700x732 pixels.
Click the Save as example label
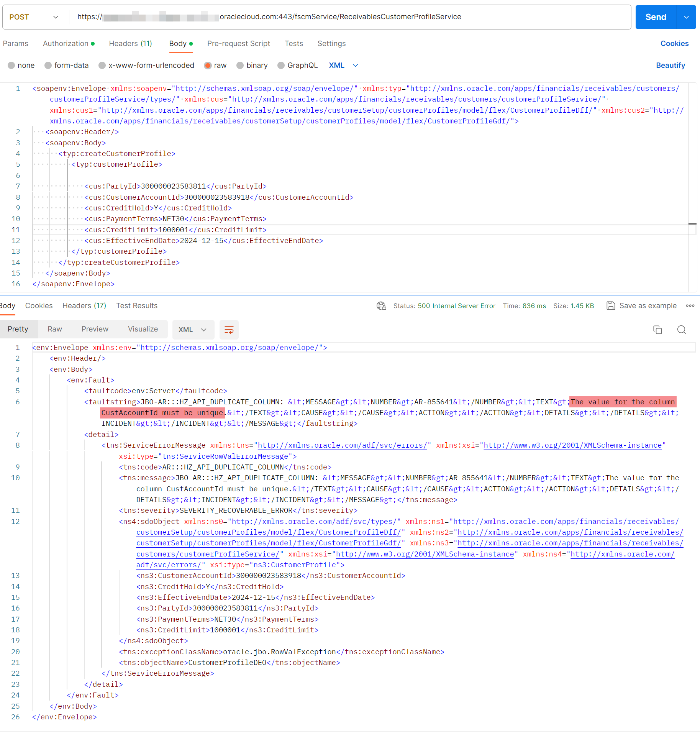point(648,306)
